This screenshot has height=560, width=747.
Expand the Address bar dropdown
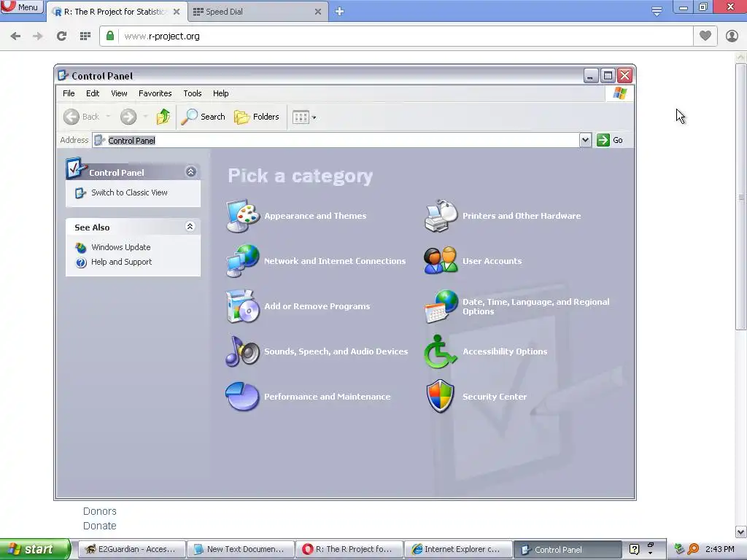[x=585, y=140]
